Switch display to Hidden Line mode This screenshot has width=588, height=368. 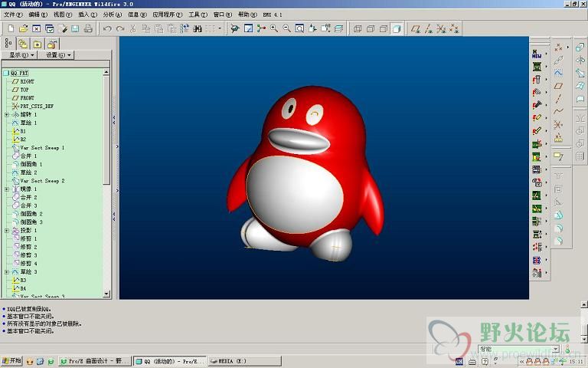click(x=371, y=28)
